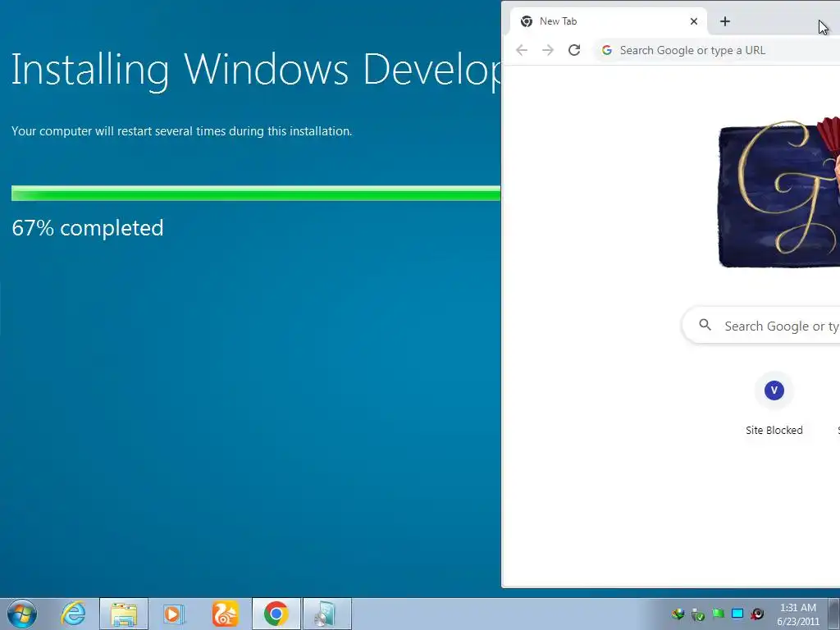Screen dimensions: 840x630
Task: Click the Installing Windows Developer heading
Action: (256, 70)
